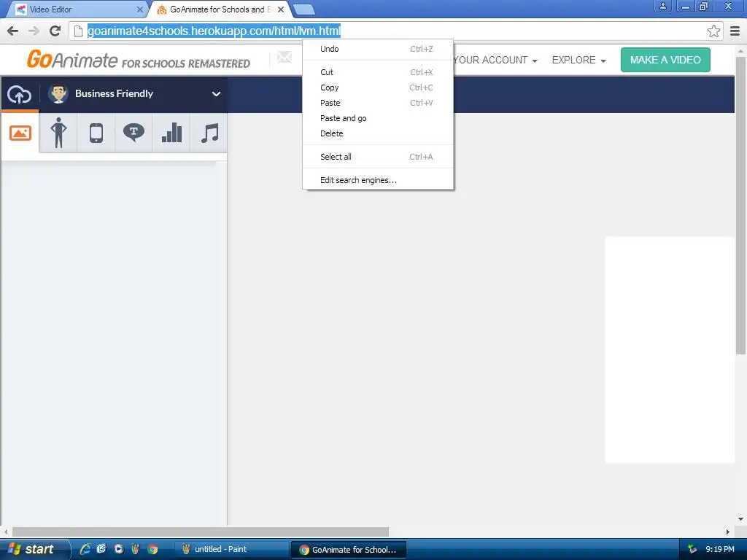
Task: Click the horizontal scrollbar thumb
Action: coord(200,532)
